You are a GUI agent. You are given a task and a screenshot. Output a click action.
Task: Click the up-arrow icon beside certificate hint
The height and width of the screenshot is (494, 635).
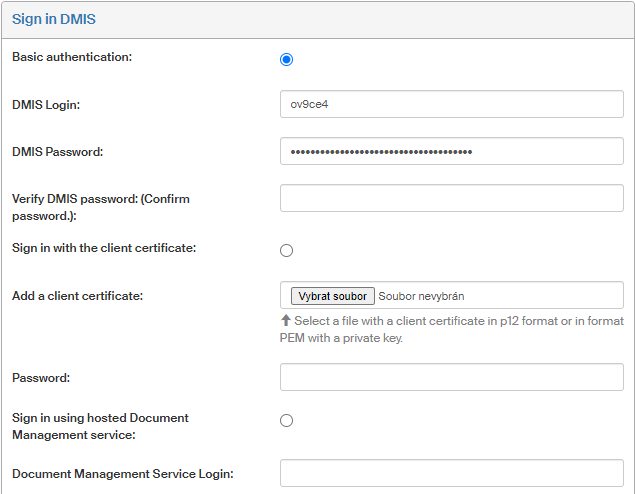coord(286,321)
